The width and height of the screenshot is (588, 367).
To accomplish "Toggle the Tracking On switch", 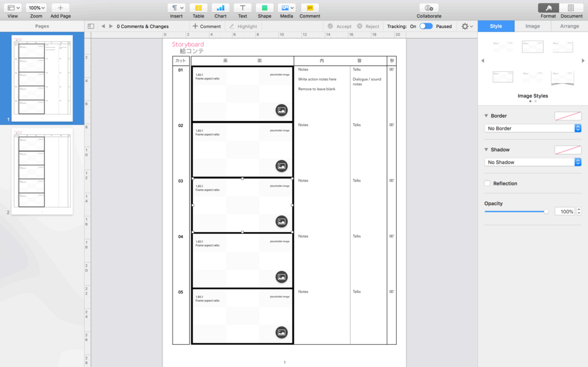I will point(426,26).
